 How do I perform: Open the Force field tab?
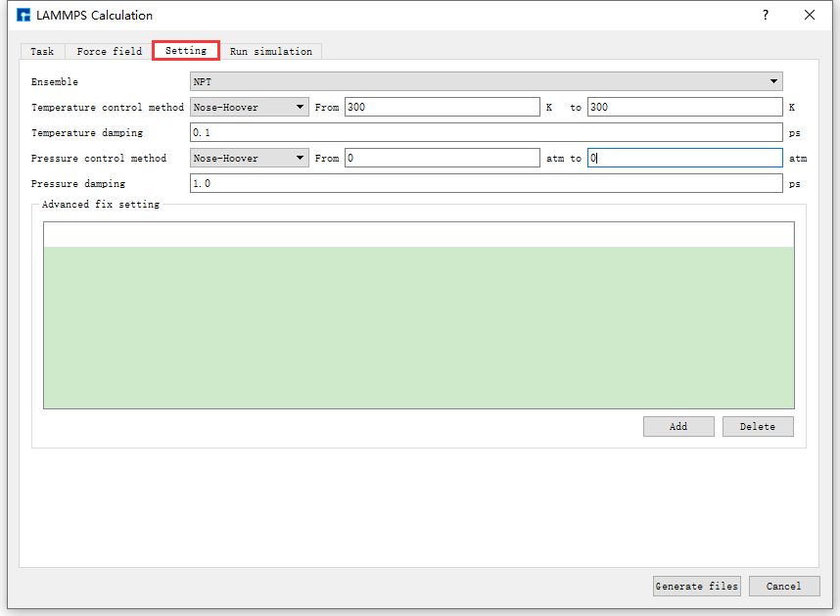tap(109, 51)
